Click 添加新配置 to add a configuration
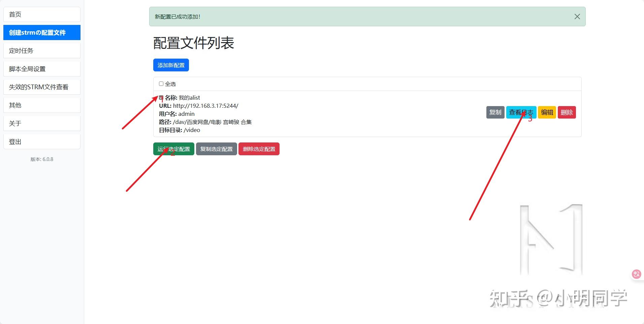Screen dimensions: 644x324 tap(171, 65)
